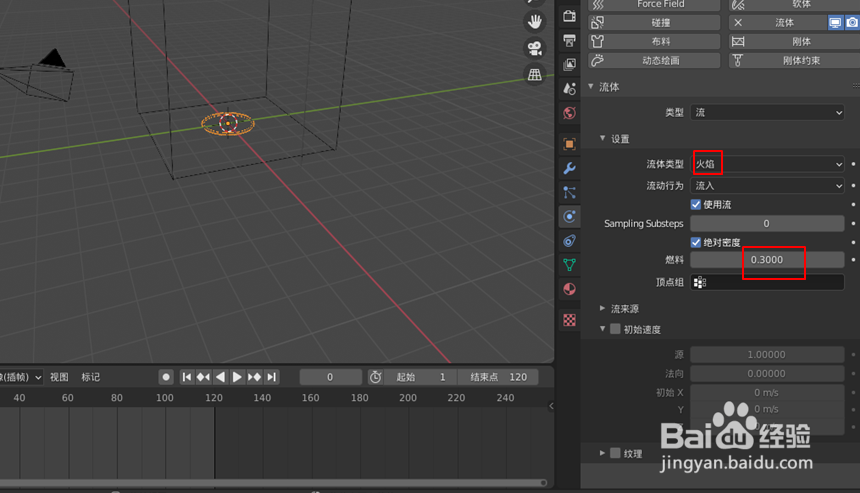The width and height of the screenshot is (860, 493).
Task: Add 动态绘画 dynamic paint physics
Action: point(654,60)
